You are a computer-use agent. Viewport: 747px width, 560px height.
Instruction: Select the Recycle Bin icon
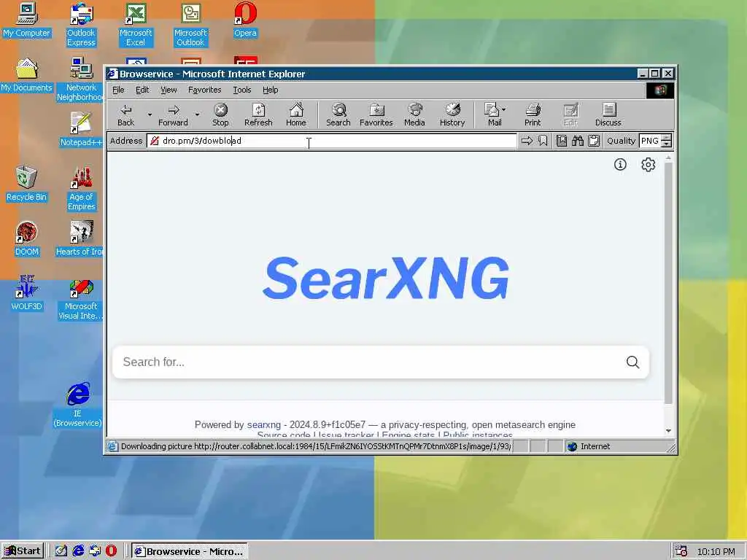pos(27,184)
